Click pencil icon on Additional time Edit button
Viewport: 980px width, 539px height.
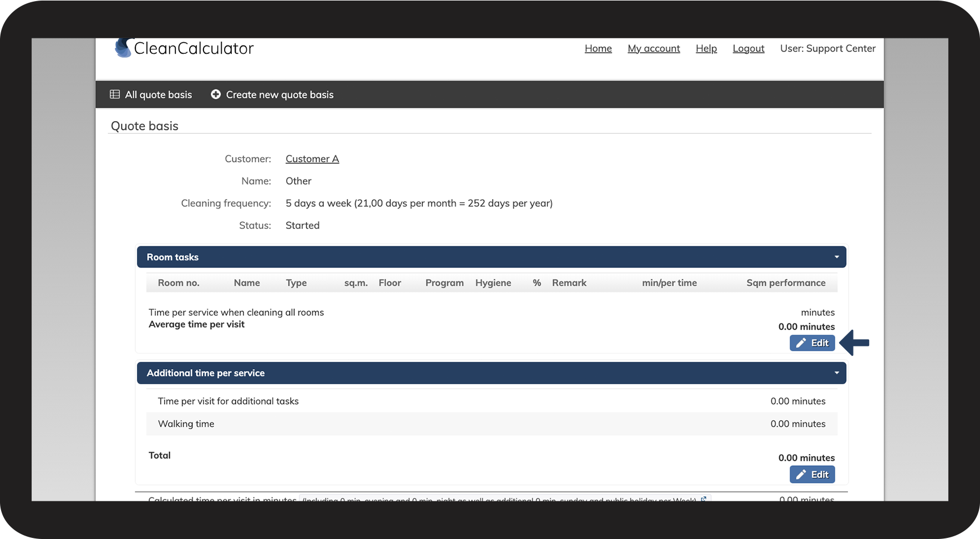[x=801, y=475]
